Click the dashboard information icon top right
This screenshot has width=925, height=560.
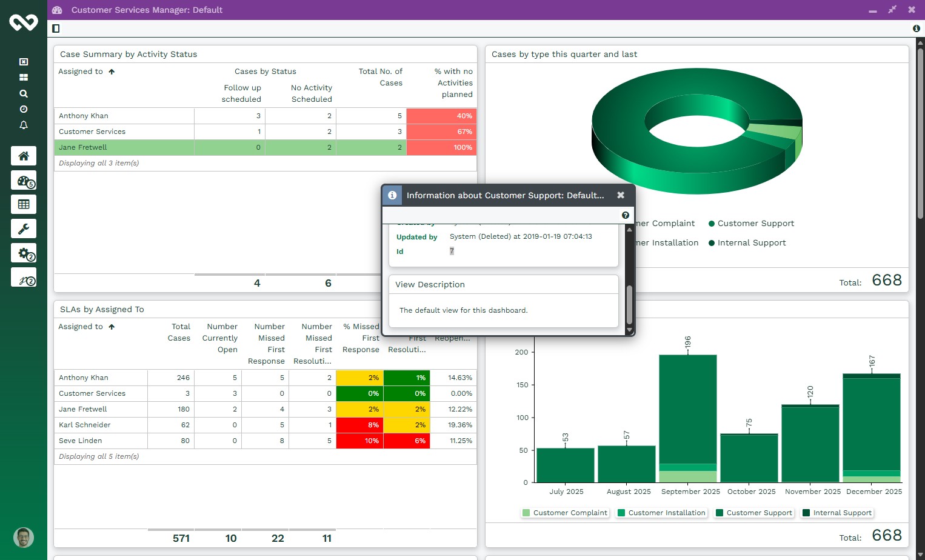click(916, 28)
